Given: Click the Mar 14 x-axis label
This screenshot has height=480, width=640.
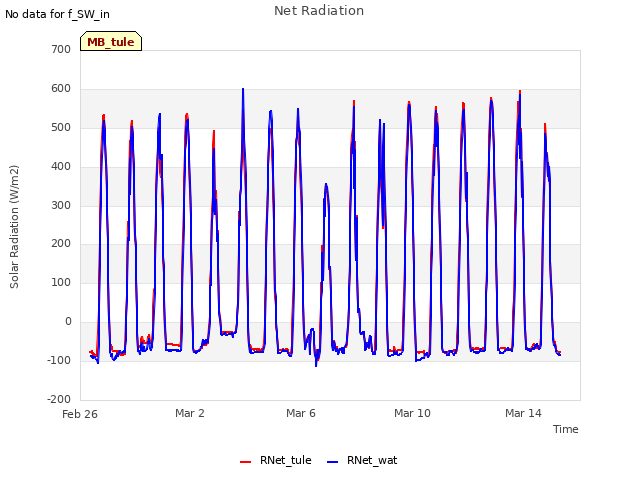Looking at the screenshot, I should point(523,413).
